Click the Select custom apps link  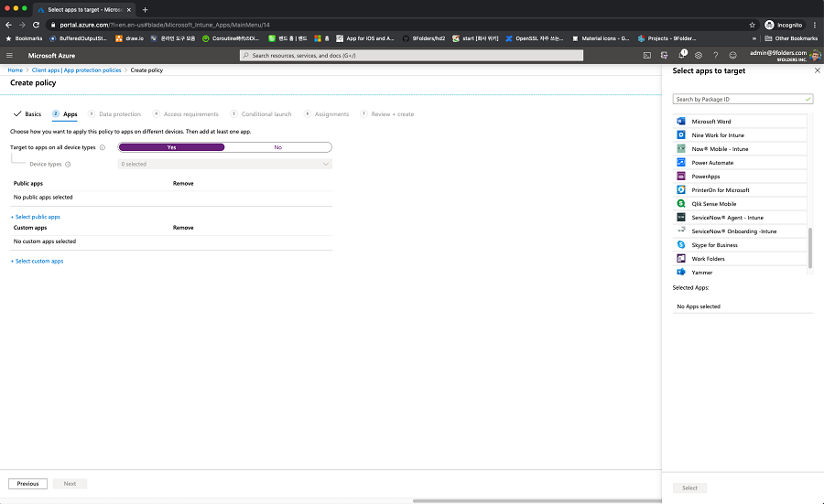(x=37, y=261)
